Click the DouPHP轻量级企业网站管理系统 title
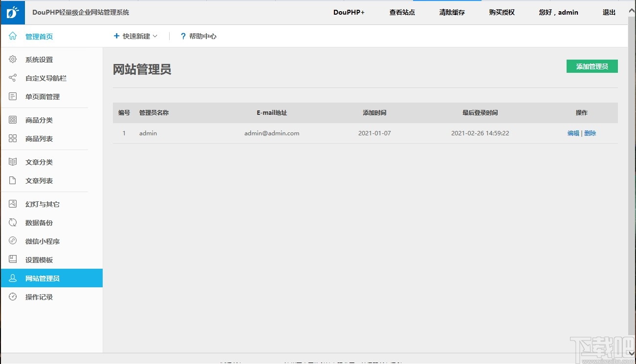 pyautogui.click(x=81, y=12)
